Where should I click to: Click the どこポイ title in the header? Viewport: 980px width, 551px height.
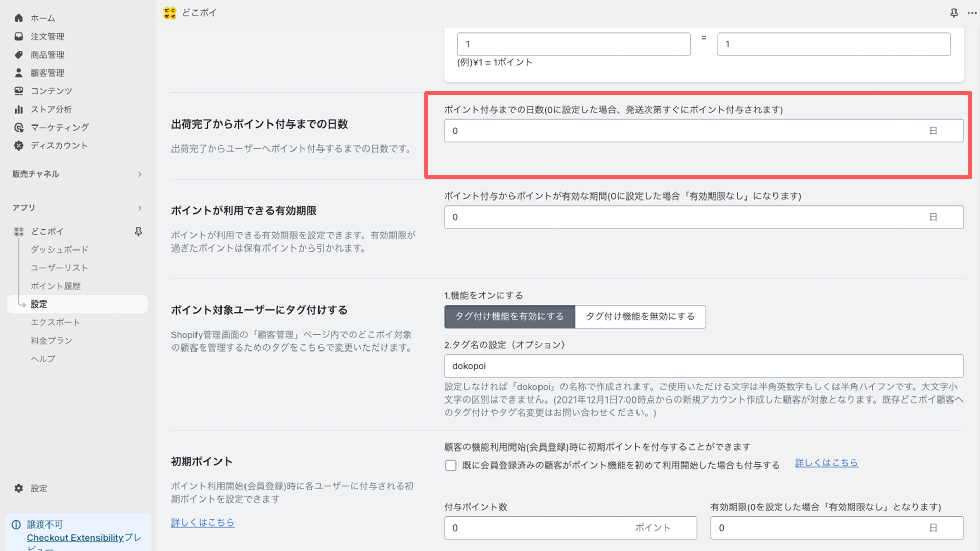(x=200, y=13)
